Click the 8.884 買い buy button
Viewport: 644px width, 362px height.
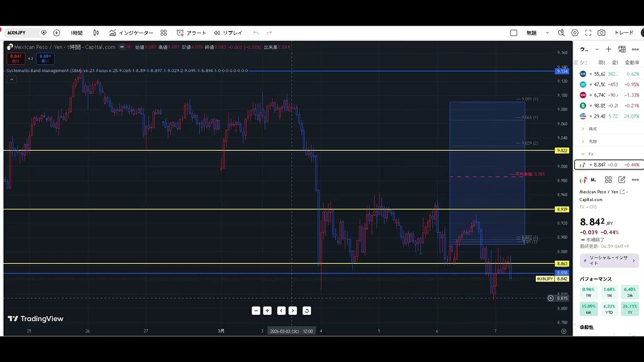45,58
